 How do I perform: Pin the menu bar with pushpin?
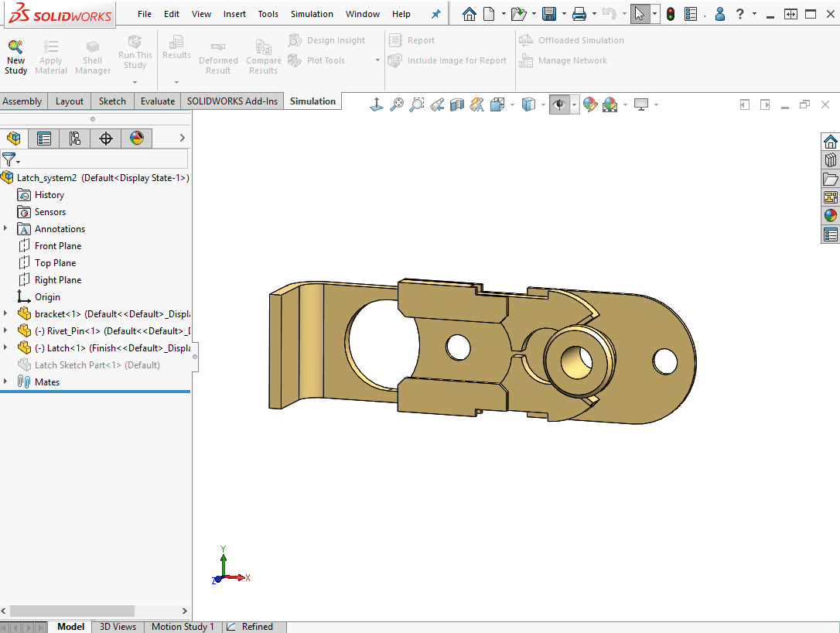[x=436, y=14]
